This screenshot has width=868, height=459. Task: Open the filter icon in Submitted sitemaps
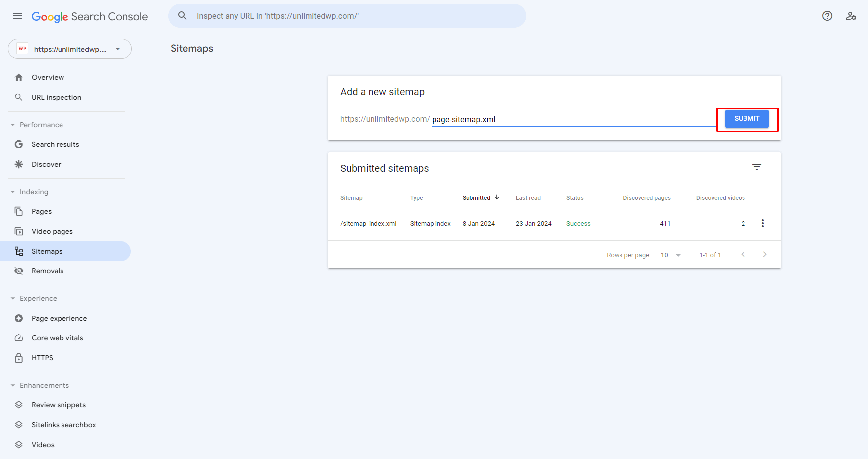(757, 167)
